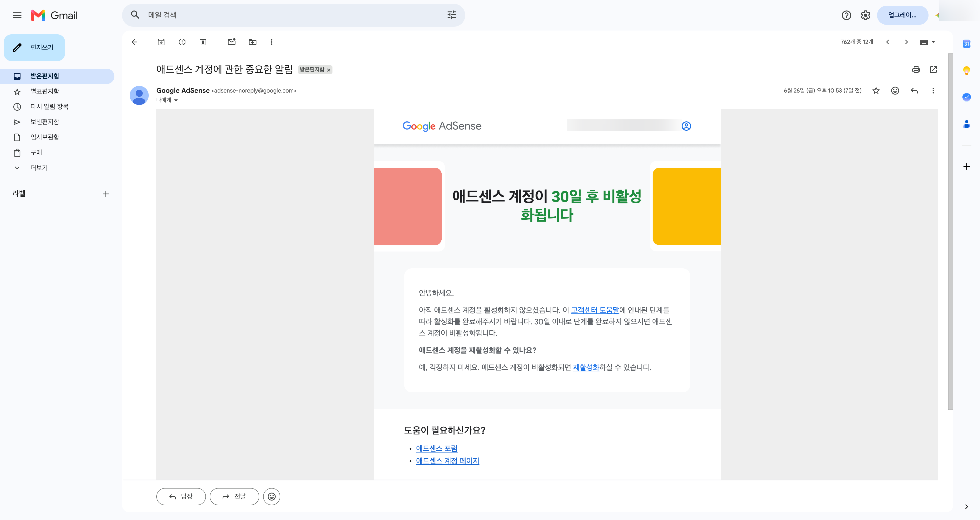Go to older email arrow
The width and height of the screenshot is (980, 520).
click(x=906, y=42)
